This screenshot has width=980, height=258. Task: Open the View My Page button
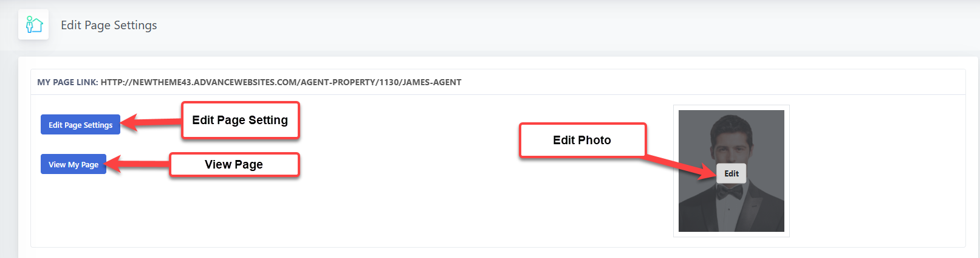pyautogui.click(x=74, y=164)
